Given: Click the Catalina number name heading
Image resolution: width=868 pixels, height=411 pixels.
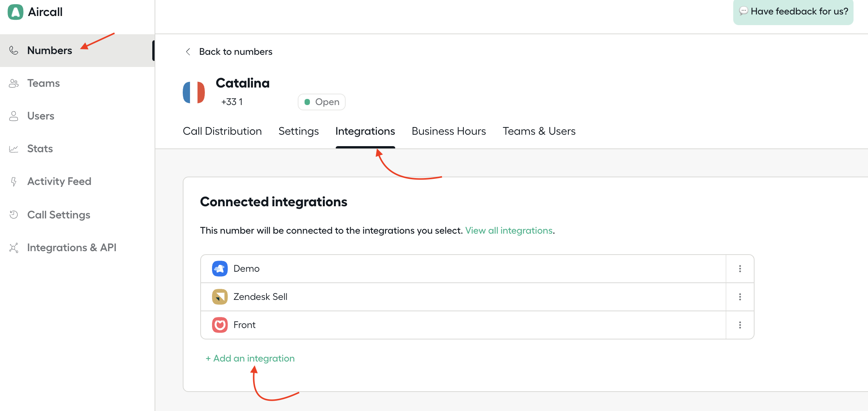Looking at the screenshot, I should point(243,83).
